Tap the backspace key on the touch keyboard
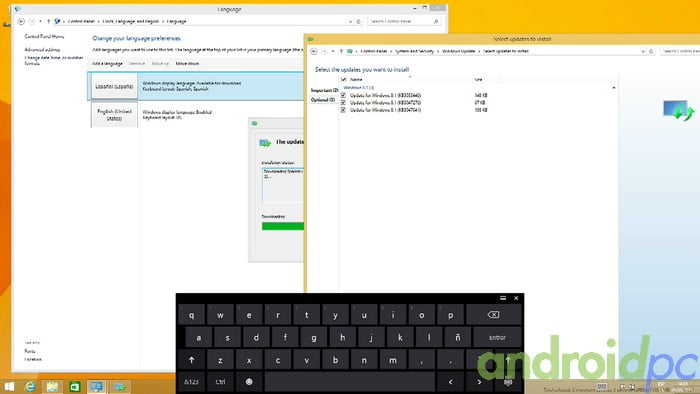Image resolution: width=700 pixels, height=394 pixels. tap(493, 315)
